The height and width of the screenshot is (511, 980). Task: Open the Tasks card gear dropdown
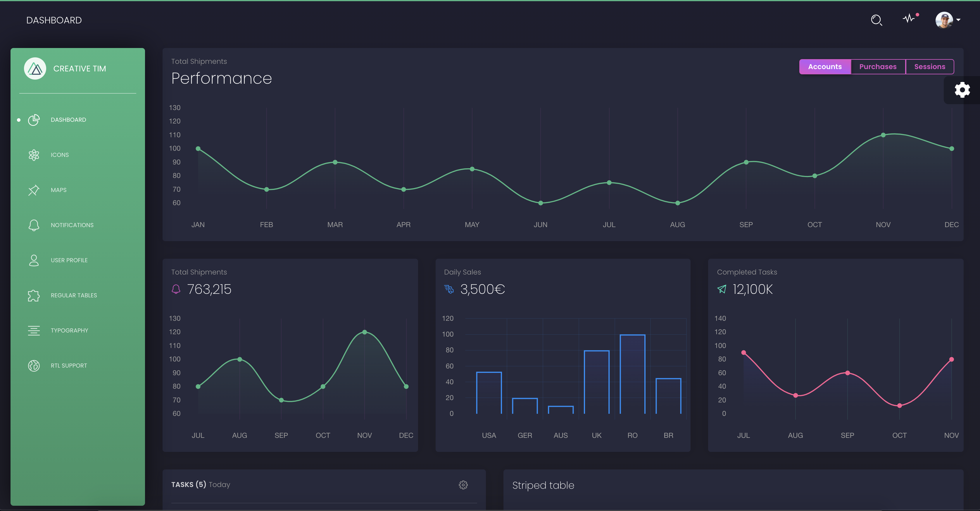pos(463,485)
